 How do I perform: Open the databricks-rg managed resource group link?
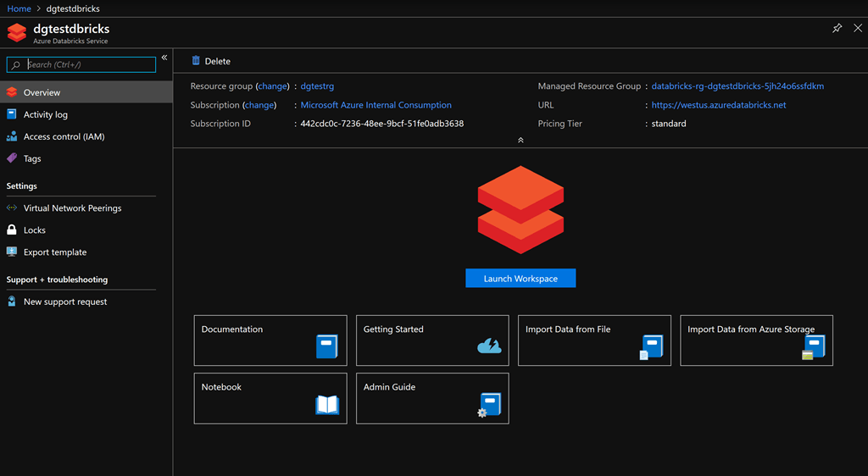pyautogui.click(x=737, y=86)
